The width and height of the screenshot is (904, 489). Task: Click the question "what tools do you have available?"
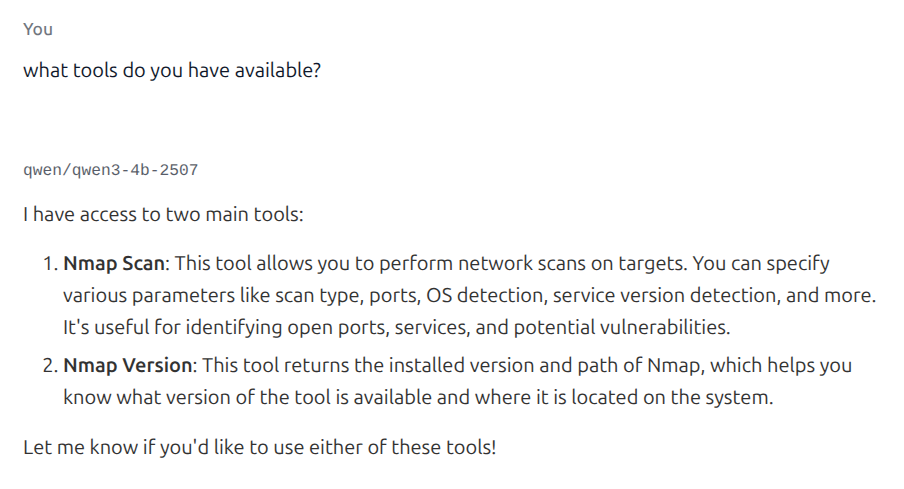[x=172, y=72]
